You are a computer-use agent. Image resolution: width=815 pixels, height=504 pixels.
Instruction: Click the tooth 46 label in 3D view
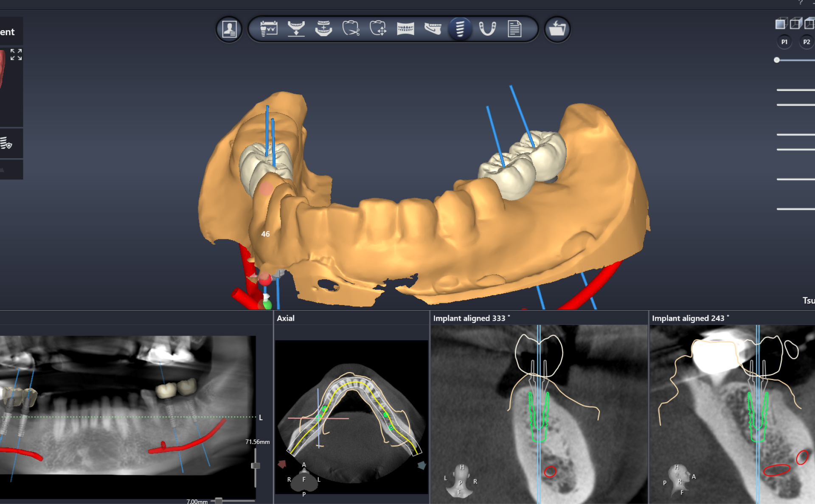(x=265, y=234)
